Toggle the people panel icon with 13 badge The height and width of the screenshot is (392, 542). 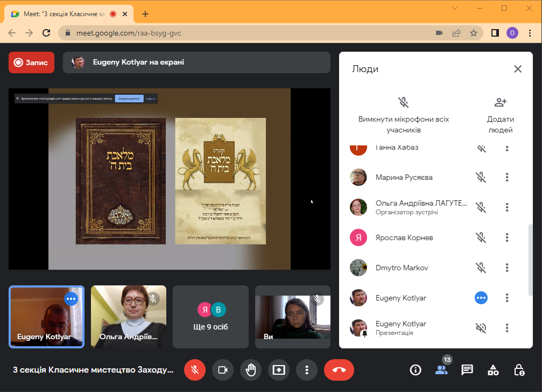coord(441,370)
